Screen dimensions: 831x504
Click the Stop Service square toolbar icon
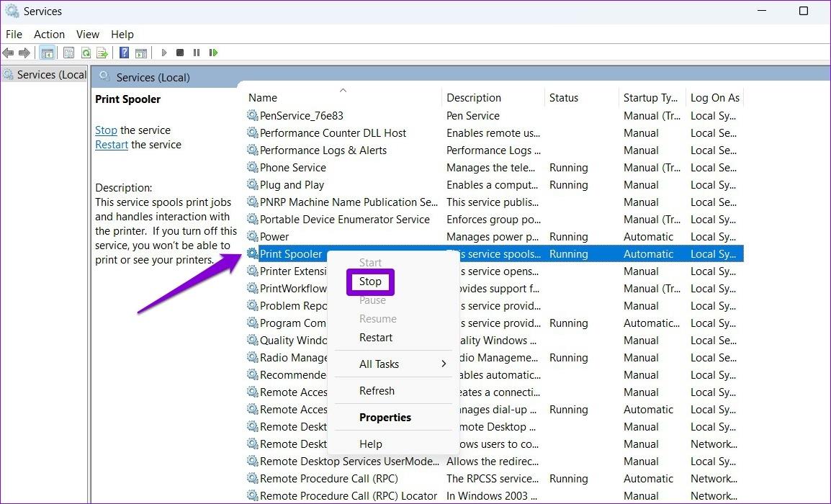tap(181, 52)
